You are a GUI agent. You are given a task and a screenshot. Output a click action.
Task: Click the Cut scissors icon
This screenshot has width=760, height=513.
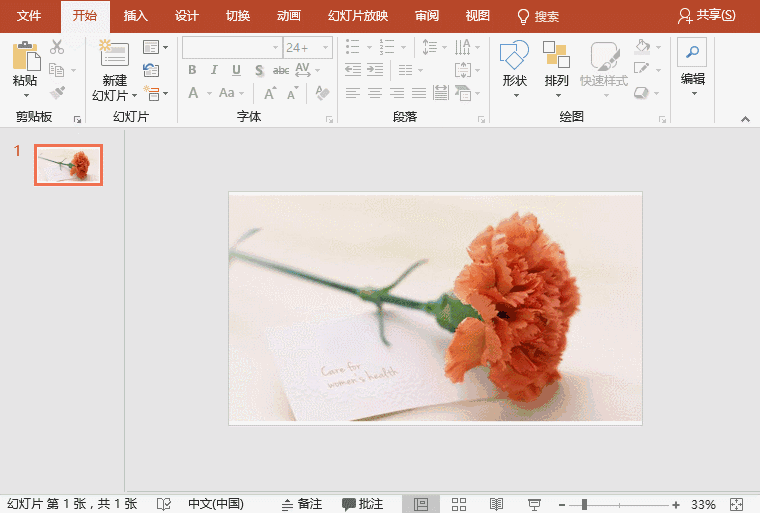coord(57,47)
